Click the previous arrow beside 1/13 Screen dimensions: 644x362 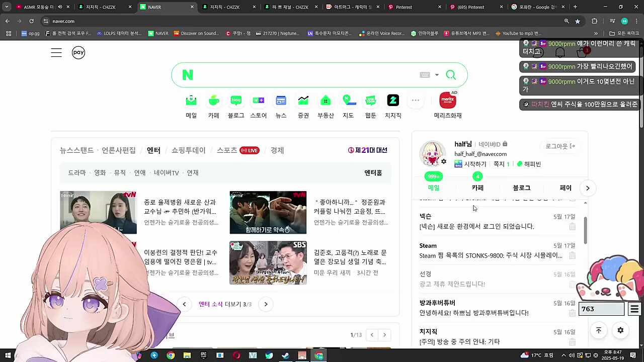click(372, 335)
